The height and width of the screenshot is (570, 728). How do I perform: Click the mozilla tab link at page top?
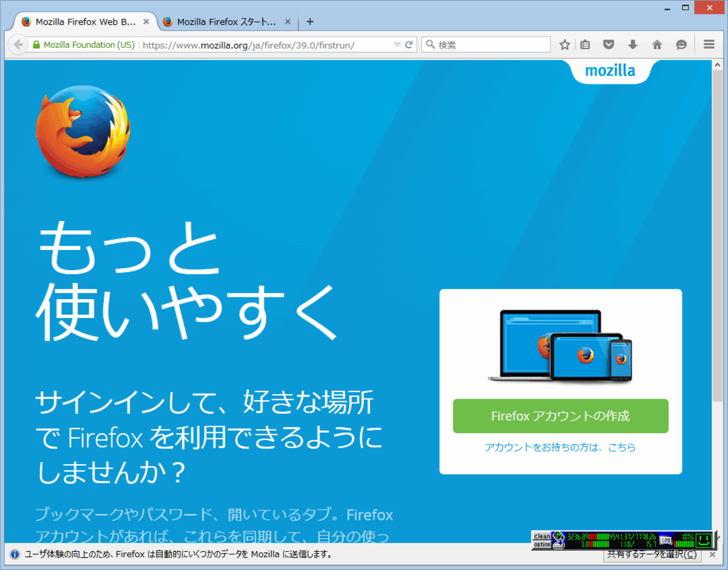610,71
